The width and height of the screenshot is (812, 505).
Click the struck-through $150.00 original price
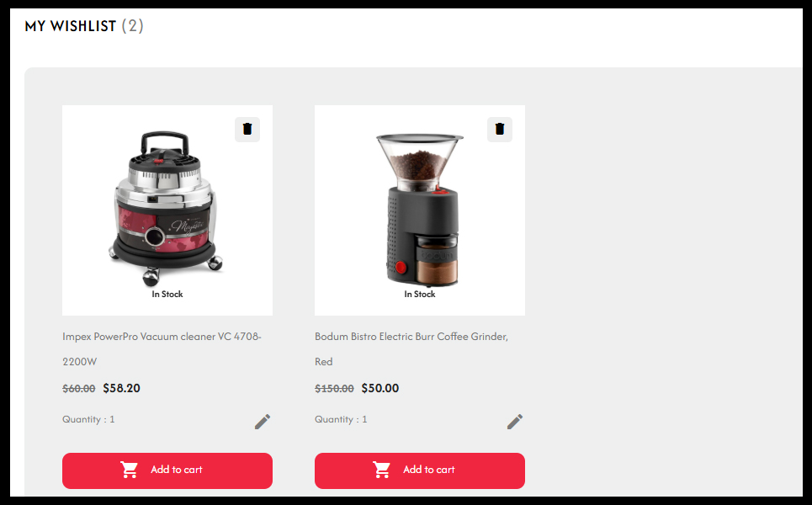tap(334, 389)
